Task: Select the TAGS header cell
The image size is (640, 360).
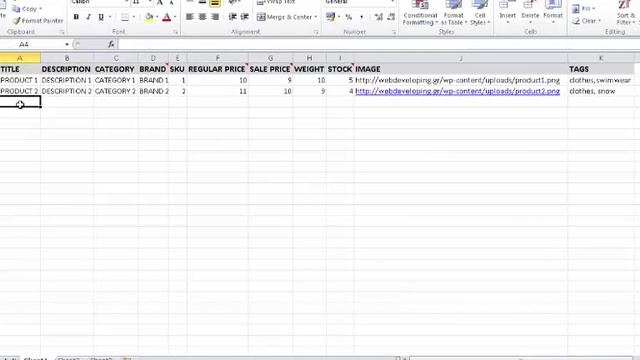Action: (x=601, y=69)
